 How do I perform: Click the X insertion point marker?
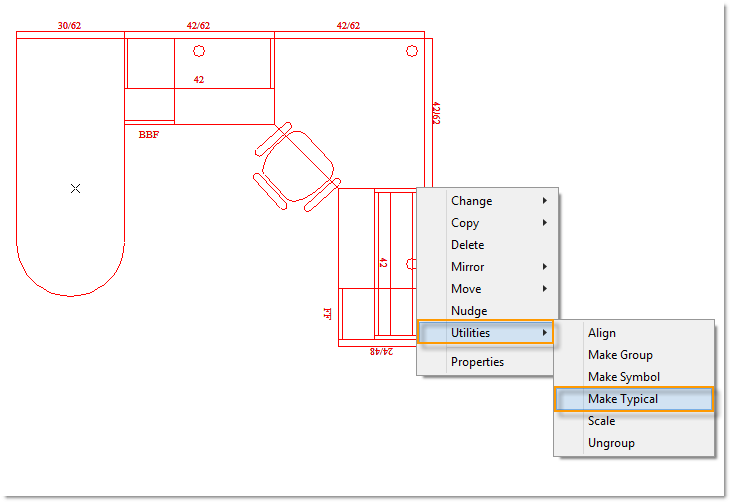75,188
